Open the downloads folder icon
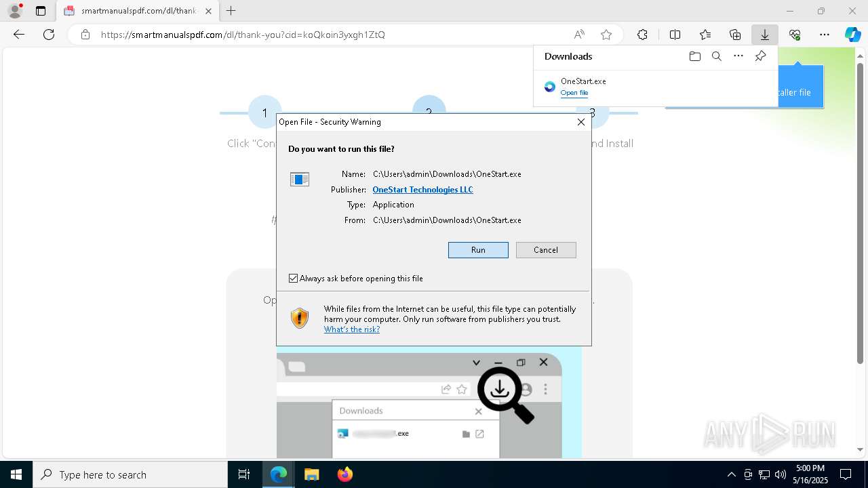 [695, 56]
